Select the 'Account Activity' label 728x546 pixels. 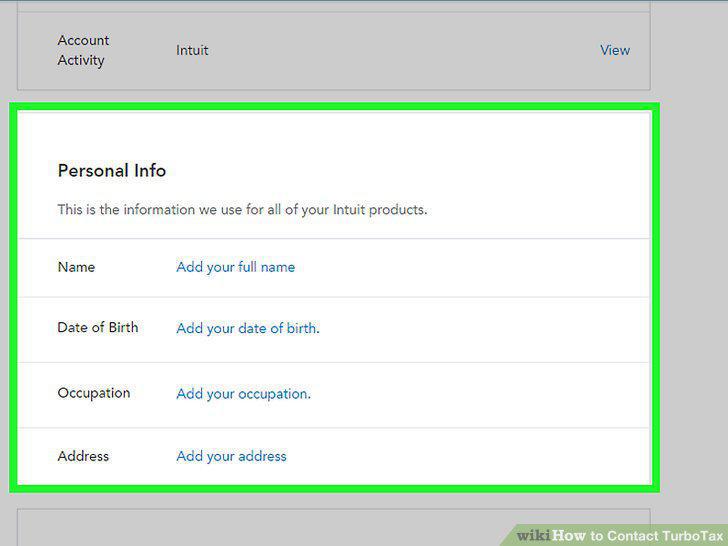coord(83,50)
